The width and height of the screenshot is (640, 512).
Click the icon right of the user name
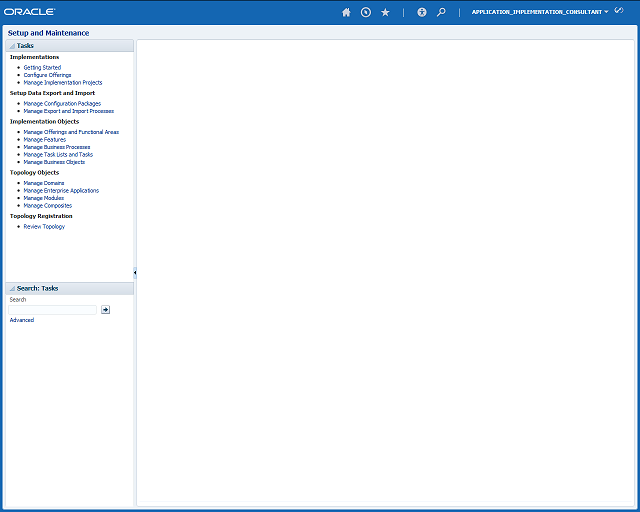(619, 11)
